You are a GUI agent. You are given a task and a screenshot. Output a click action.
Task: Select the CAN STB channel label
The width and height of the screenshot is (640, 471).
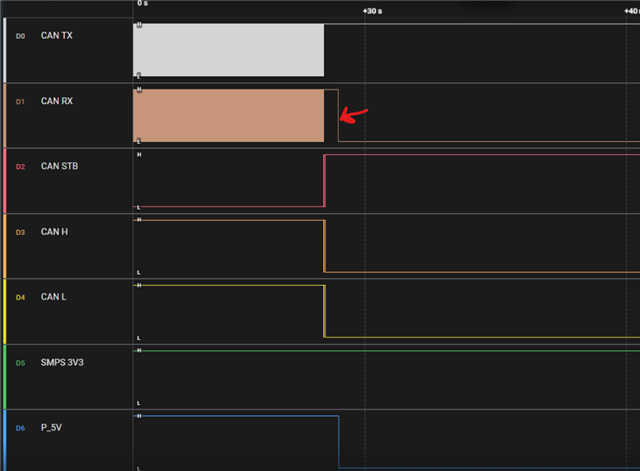[x=59, y=166]
